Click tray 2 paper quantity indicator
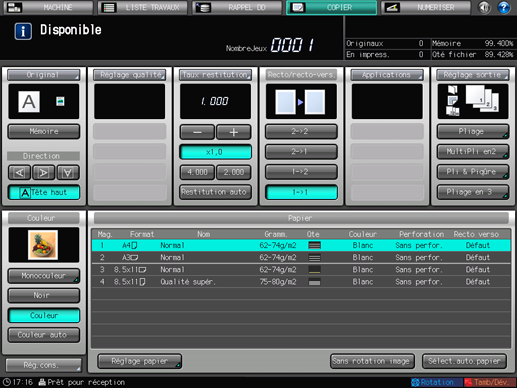This screenshot has width=517, height=388. click(x=314, y=258)
